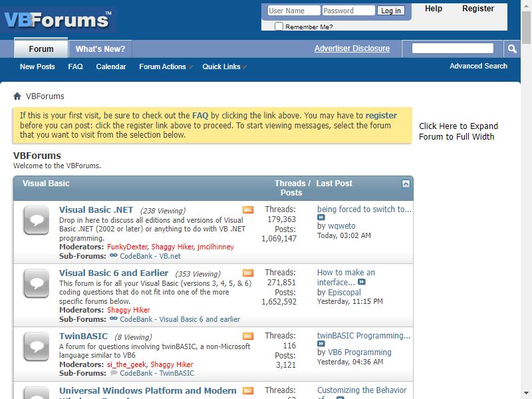Screen dimensions: 532x399
Task: Open the bold FAQ link in the yellow notice
Action: click(200, 116)
